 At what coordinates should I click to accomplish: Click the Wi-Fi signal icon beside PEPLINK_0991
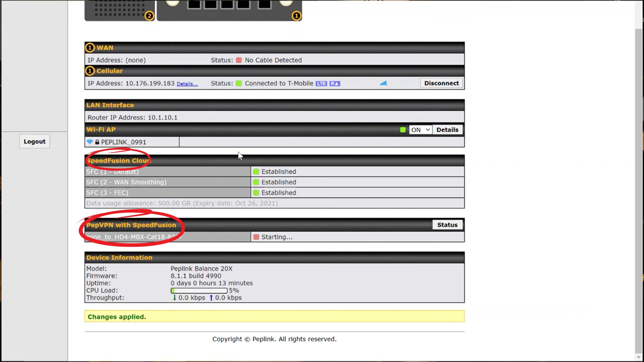point(90,142)
